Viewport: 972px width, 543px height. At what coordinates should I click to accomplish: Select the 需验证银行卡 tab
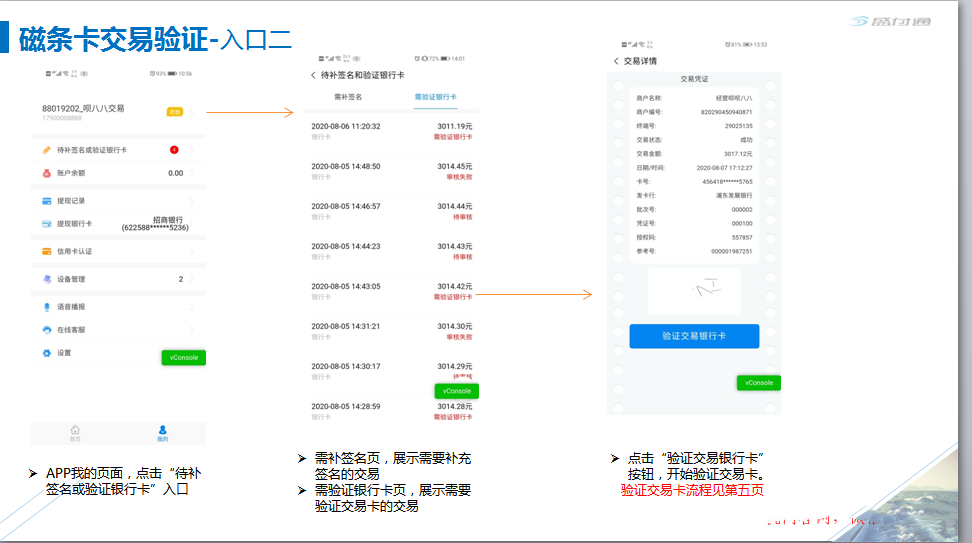tap(435, 97)
